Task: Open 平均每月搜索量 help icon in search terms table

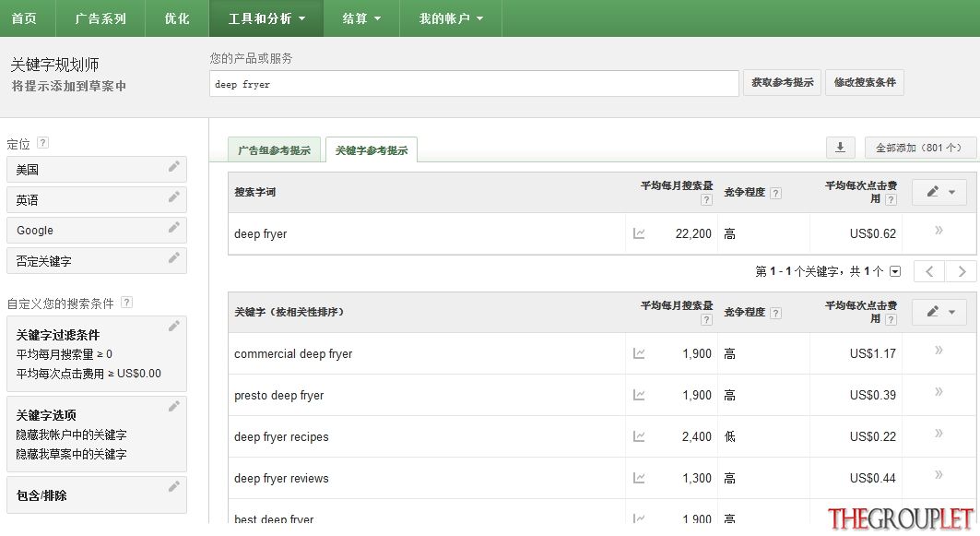Action: [x=706, y=200]
